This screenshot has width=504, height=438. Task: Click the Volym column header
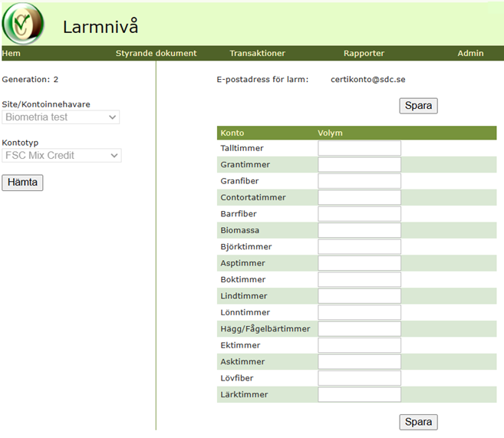coord(330,133)
